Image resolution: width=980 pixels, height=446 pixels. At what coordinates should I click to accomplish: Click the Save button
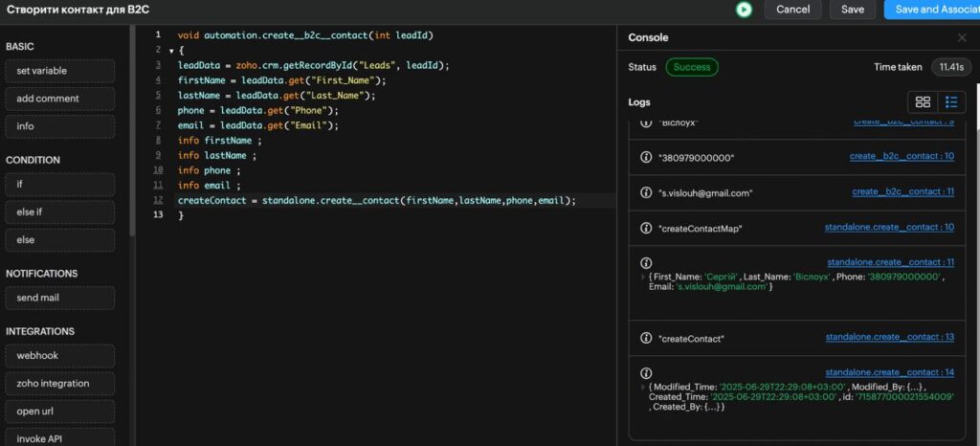click(x=853, y=10)
